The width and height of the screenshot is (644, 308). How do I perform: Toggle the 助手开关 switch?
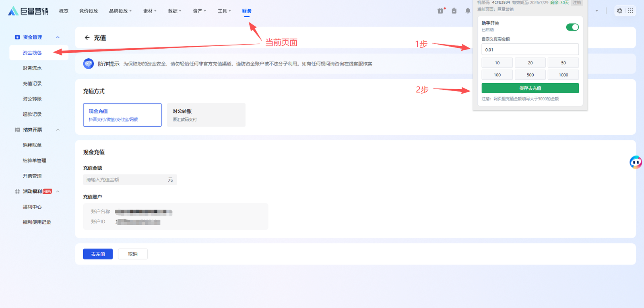[x=572, y=27]
